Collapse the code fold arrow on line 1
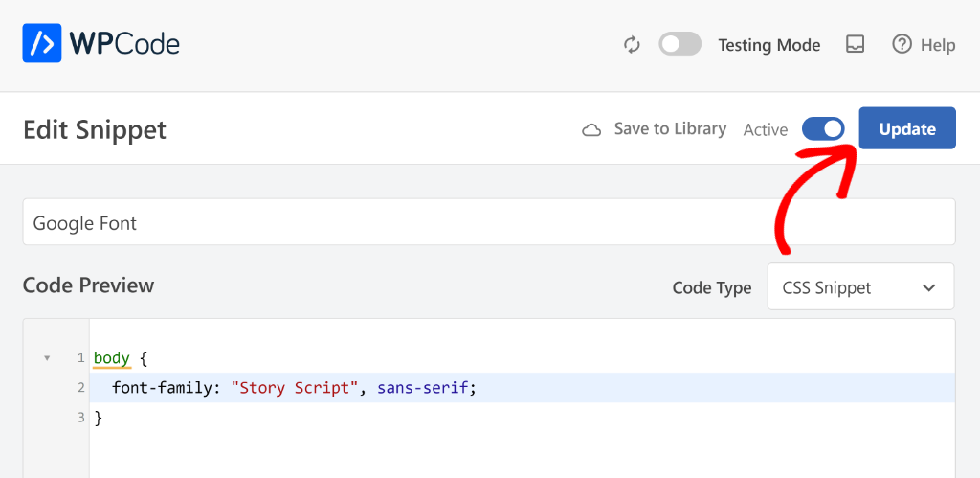Viewport: 980px width, 478px height. point(47,358)
